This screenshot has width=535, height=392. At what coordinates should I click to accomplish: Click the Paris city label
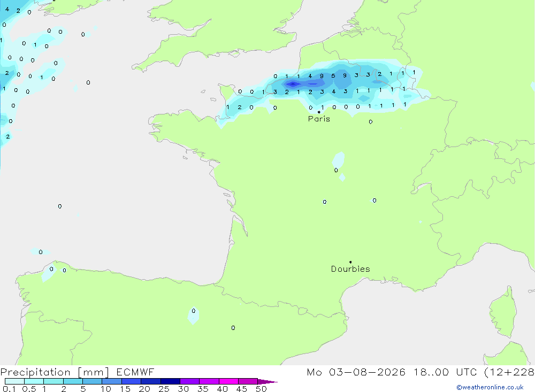[x=319, y=119]
